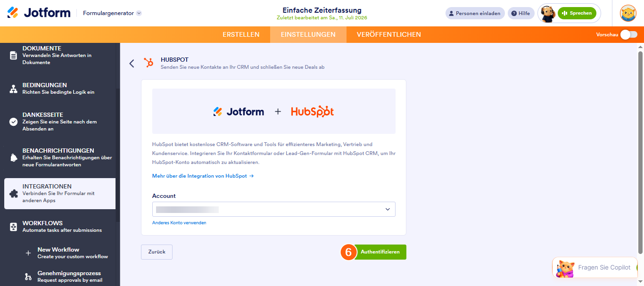
Task: Open DANKESSEITE settings in sidebar
Action: (60, 122)
